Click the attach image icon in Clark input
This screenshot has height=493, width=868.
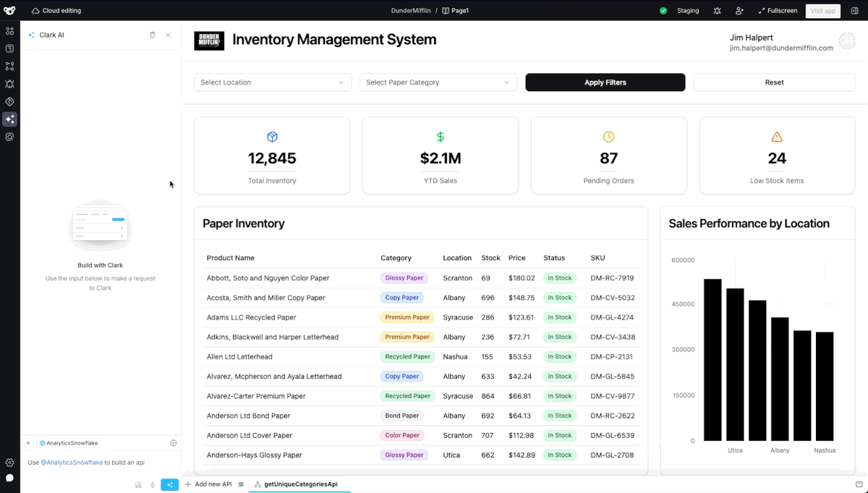point(138,485)
